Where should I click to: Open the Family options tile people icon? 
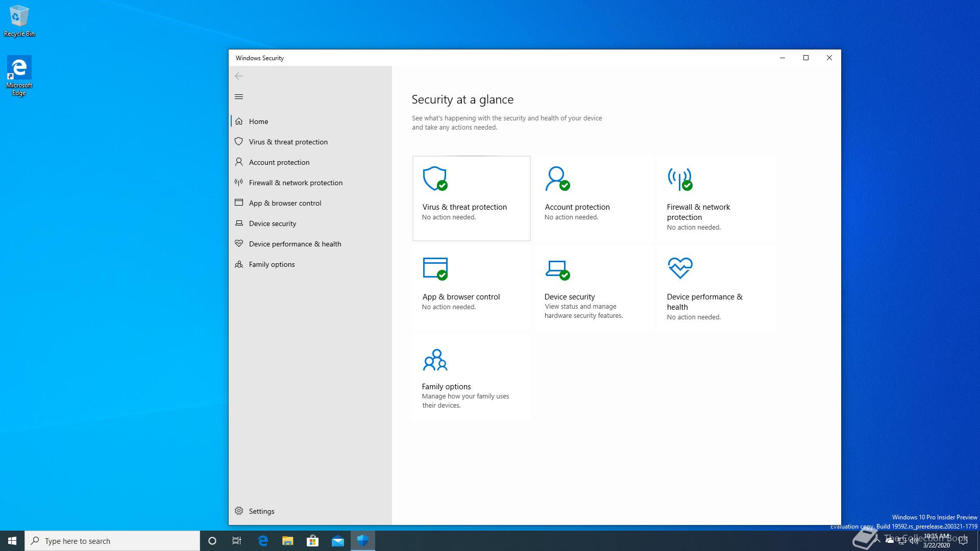(x=435, y=360)
